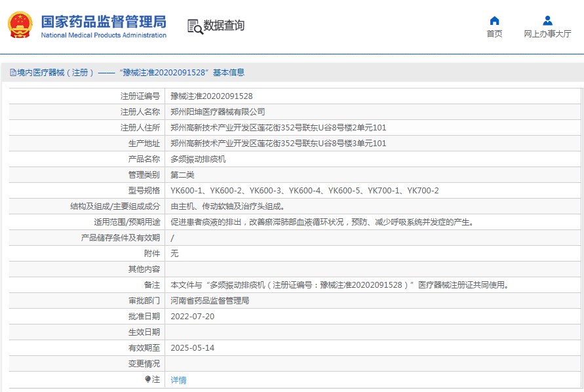Click the home house icon
Screen dimensions: 584x392
point(494,20)
